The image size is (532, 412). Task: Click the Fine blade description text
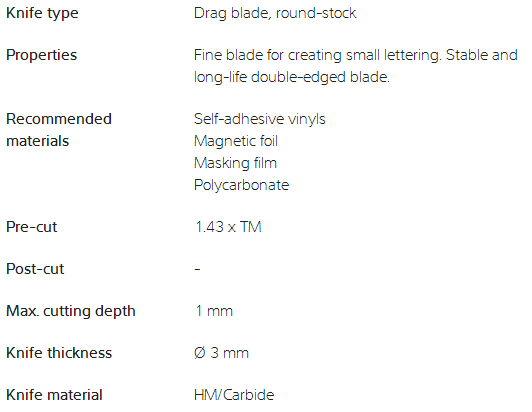point(356,55)
